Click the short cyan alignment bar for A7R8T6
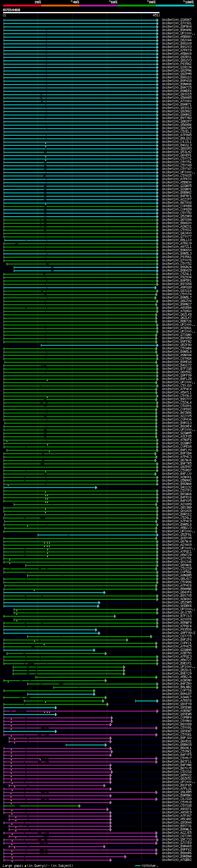197x868 pixels. pos(147,701)
